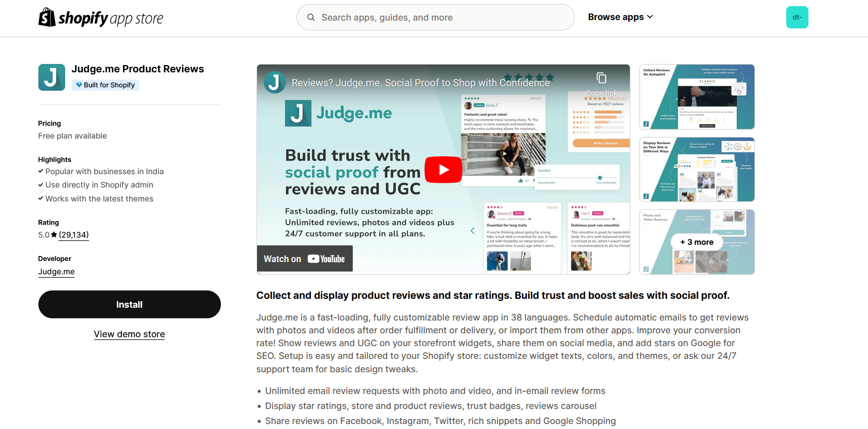Open the dt- account avatar menu
Screen dimensions: 868x429
[797, 17]
